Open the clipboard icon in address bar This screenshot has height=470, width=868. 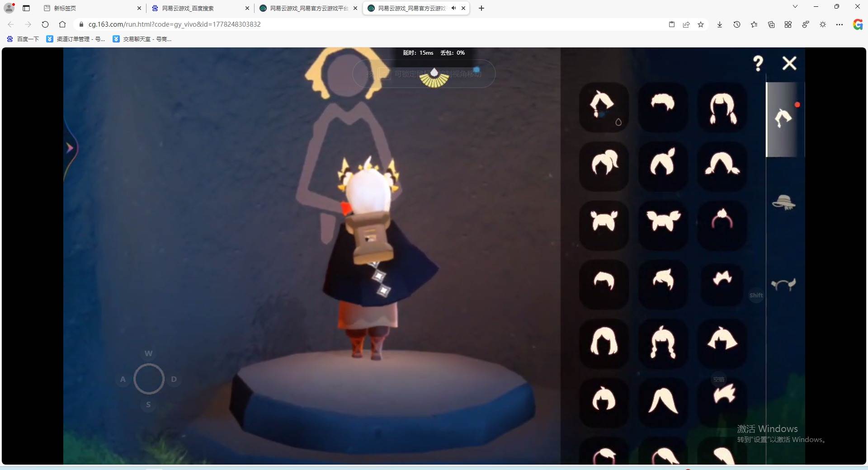(672, 24)
